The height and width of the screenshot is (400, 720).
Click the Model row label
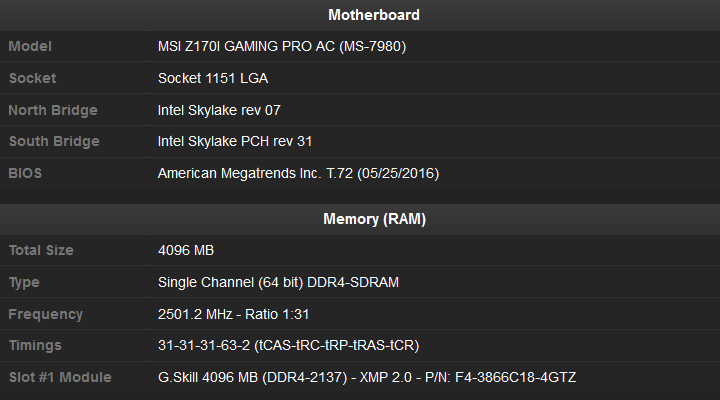pos(30,46)
